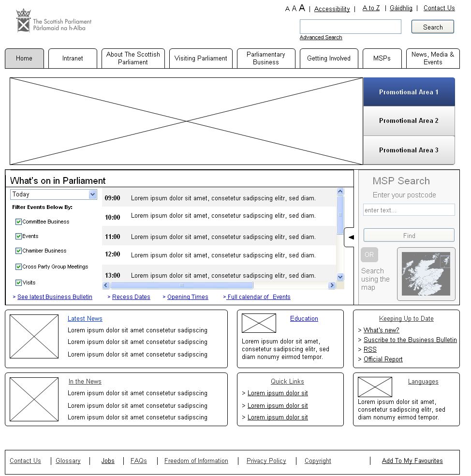Click the Scotland map thumbnail
Image resolution: width=471 pixels, height=476 pixels.
(426, 274)
